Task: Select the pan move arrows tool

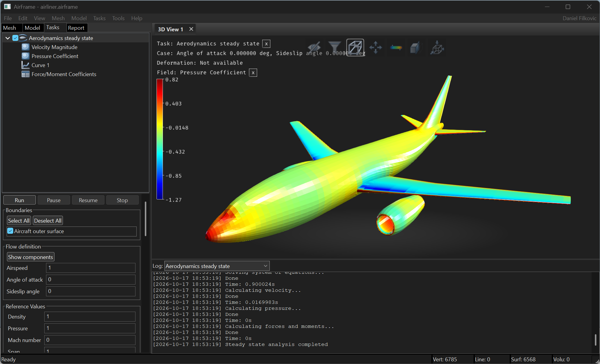Action: pyautogui.click(x=376, y=48)
